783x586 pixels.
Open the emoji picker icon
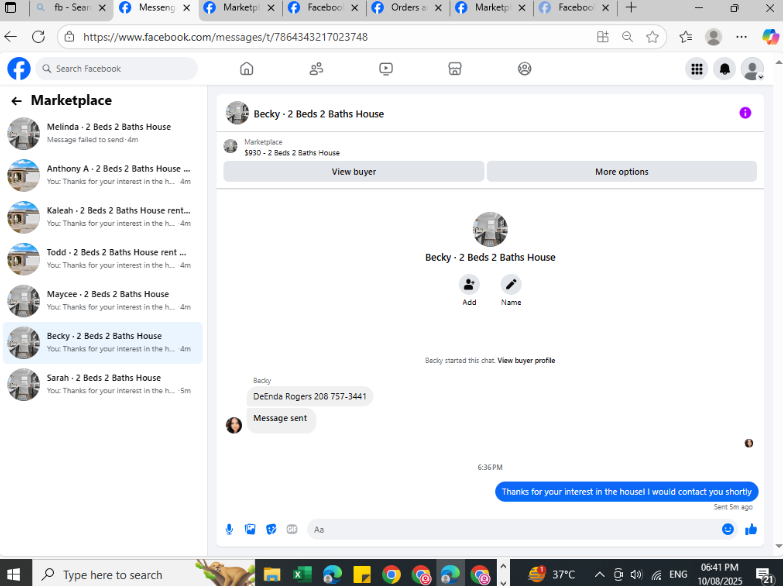click(x=728, y=529)
